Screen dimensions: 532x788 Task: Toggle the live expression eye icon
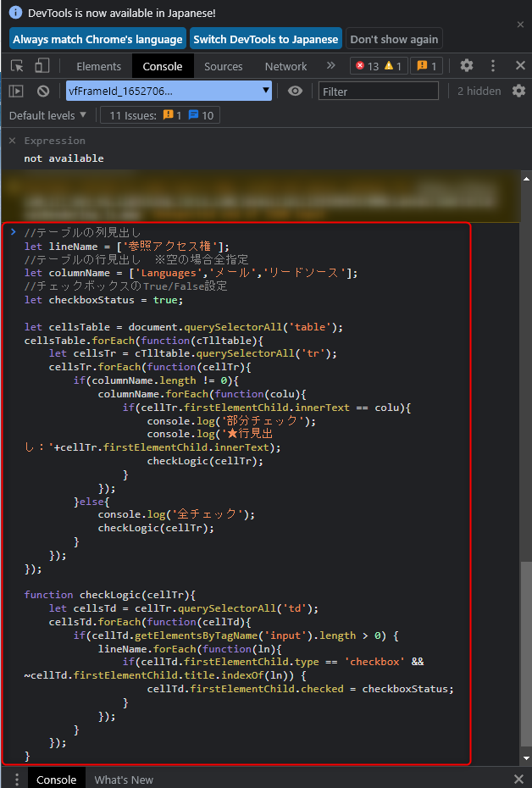pos(295,91)
